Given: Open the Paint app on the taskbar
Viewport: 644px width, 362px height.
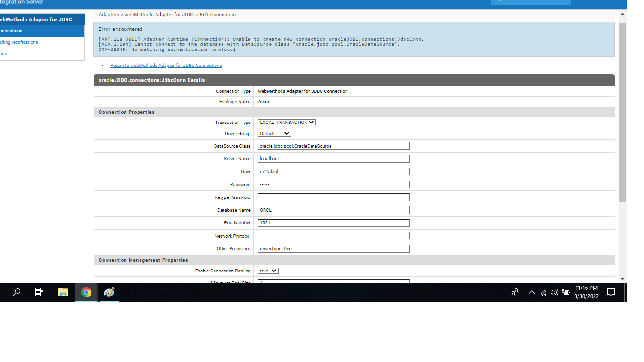Looking at the screenshot, I should pyautogui.click(x=109, y=292).
